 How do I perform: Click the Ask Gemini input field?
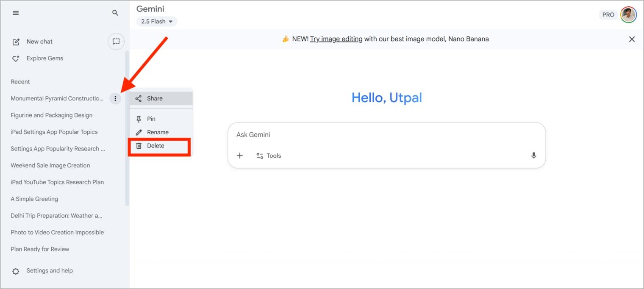click(x=381, y=135)
